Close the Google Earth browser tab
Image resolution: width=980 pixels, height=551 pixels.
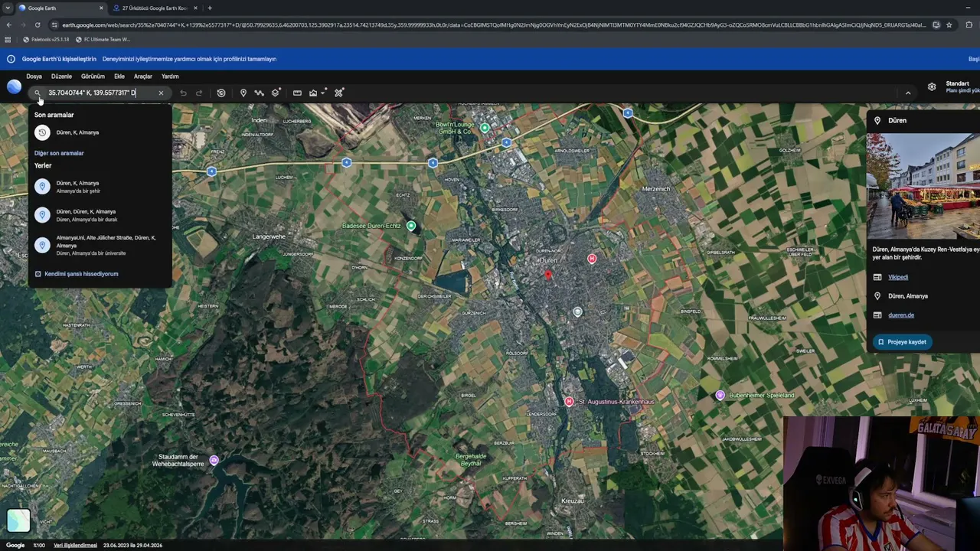(x=101, y=8)
